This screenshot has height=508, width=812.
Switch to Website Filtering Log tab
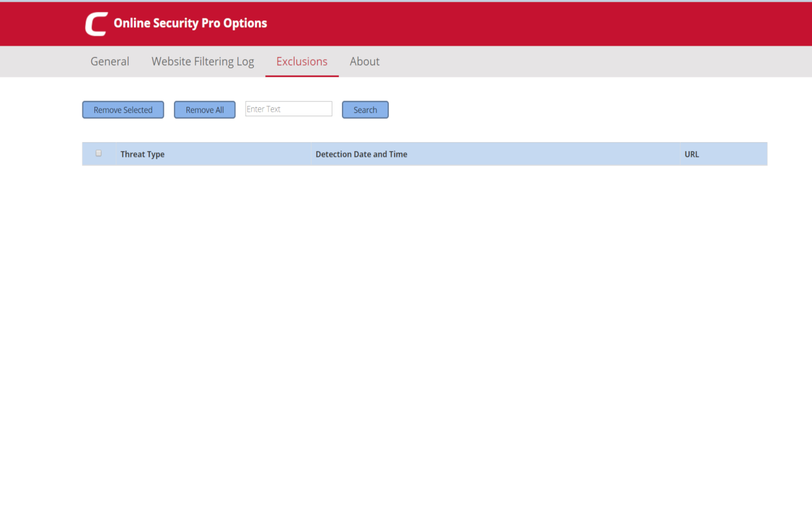pos(203,62)
